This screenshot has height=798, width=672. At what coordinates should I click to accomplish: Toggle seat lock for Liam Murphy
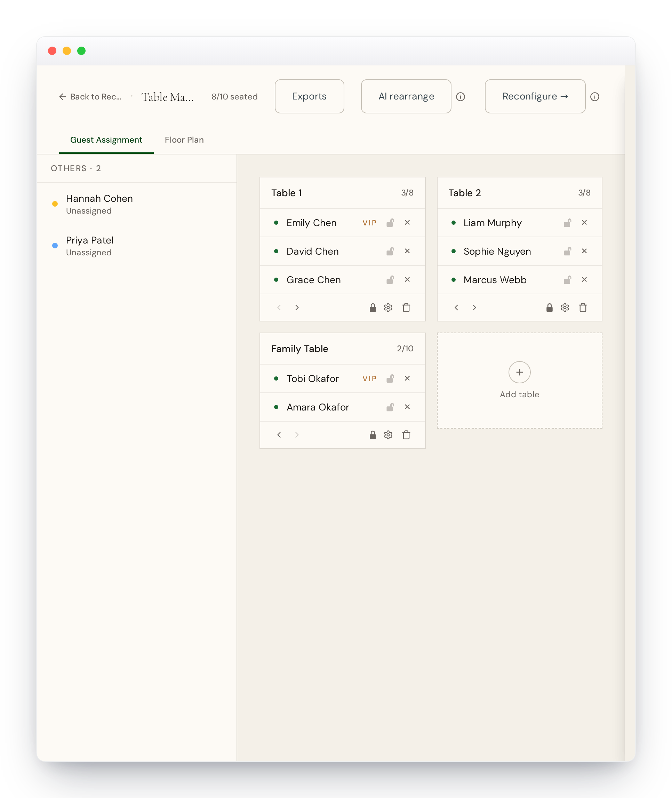(567, 222)
